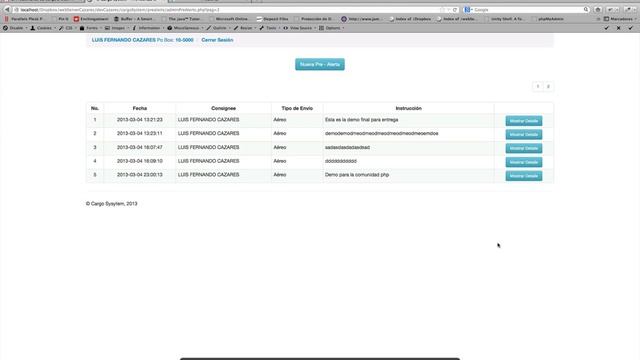Go back with the browser back arrow
This screenshot has width=640, height=360.
[x=7, y=9]
